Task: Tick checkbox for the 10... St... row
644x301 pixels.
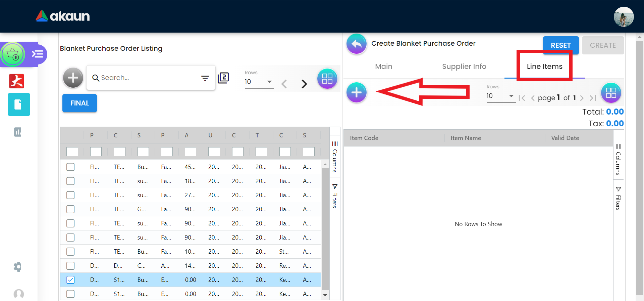Action: [70, 252]
